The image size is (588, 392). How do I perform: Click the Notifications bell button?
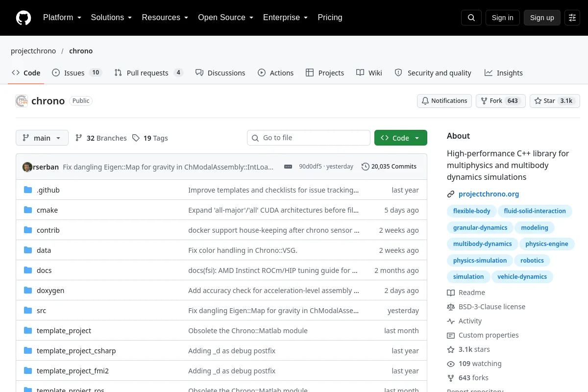coord(444,101)
